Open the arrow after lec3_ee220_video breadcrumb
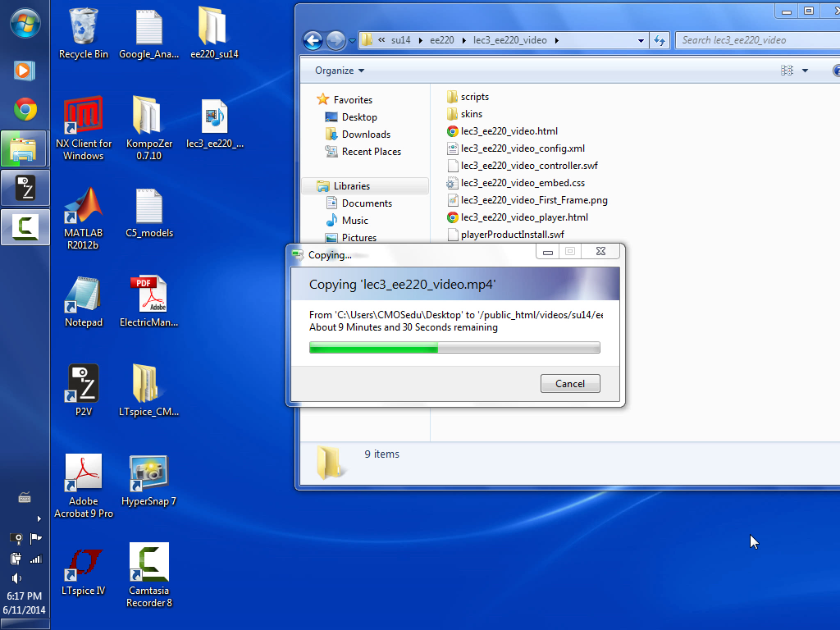The image size is (840, 630). pos(557,40)
